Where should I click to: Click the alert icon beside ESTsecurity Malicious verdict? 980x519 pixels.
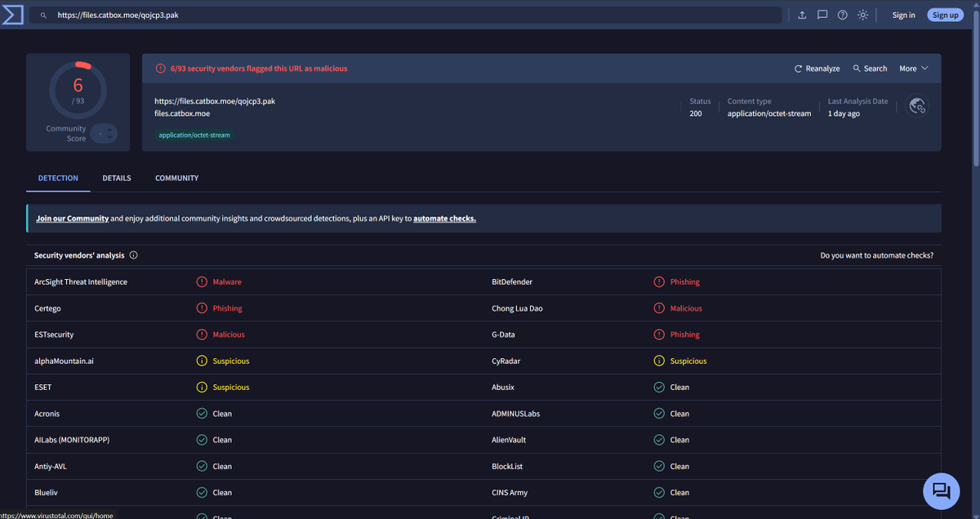tap(202, 335)
